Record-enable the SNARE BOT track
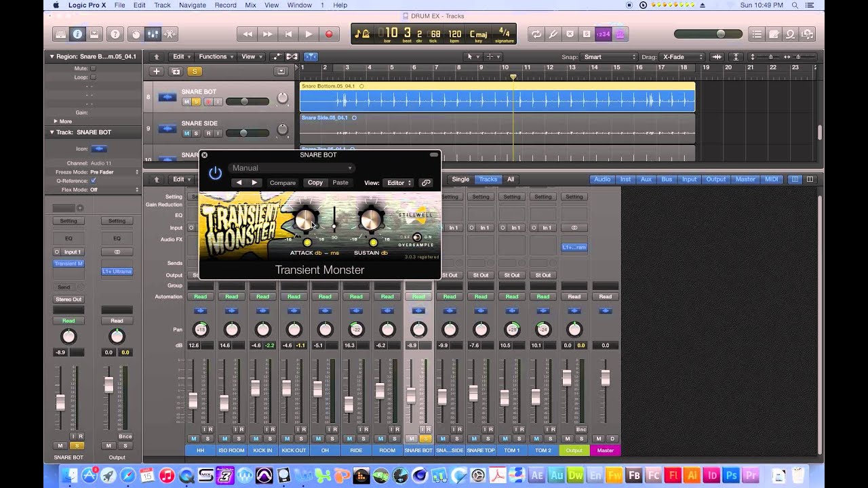This screenshot has width=868, height=488. (x=208, y=102)
